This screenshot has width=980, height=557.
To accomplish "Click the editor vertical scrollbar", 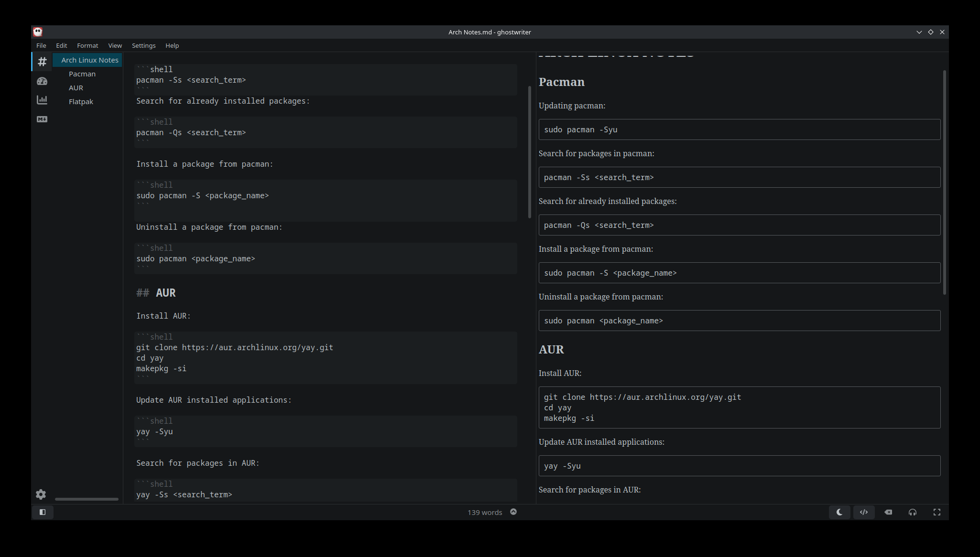I will (x=530, y=152).
